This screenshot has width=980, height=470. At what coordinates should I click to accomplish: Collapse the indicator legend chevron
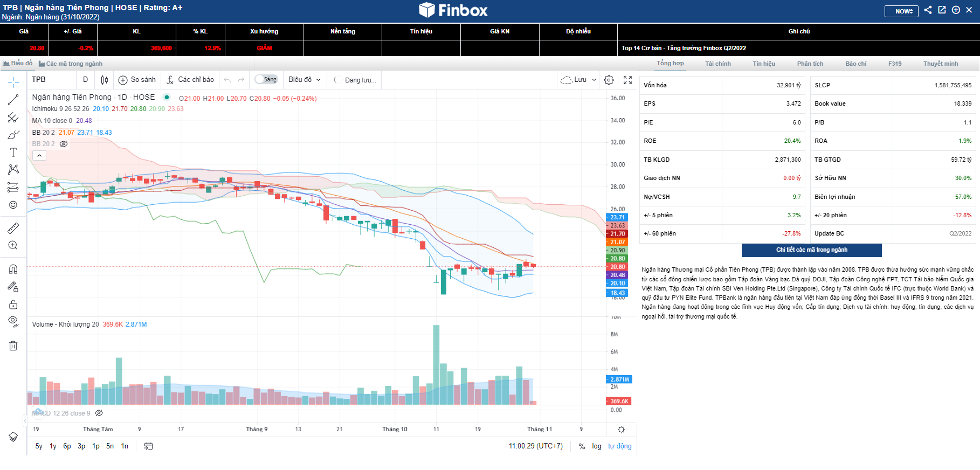[x=39, y=155]
